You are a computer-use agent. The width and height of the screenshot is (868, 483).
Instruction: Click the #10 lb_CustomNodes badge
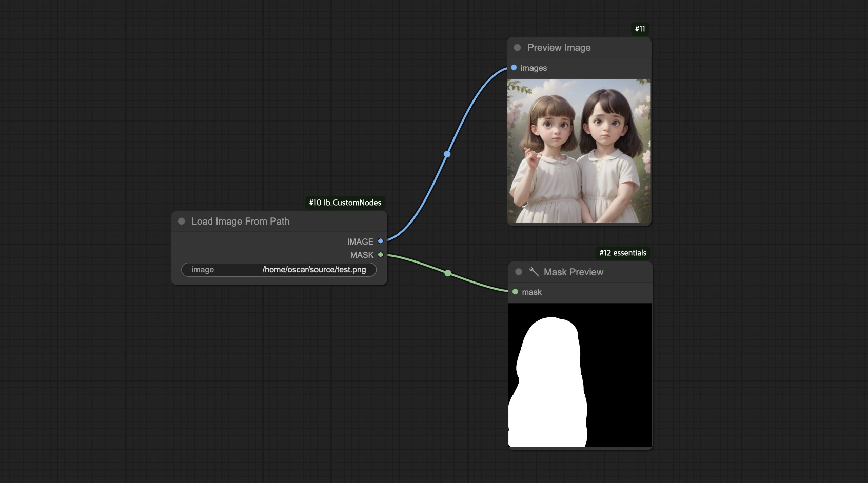345,203
